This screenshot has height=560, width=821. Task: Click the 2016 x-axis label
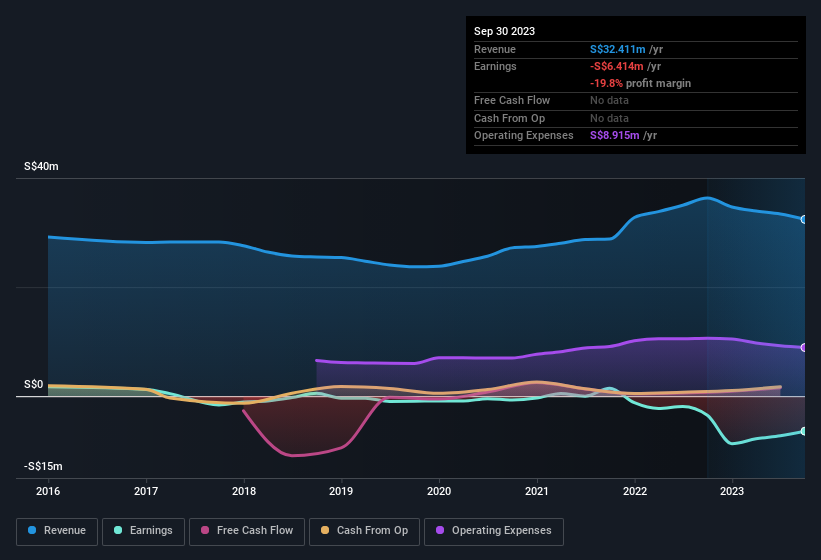click(48, 491)
